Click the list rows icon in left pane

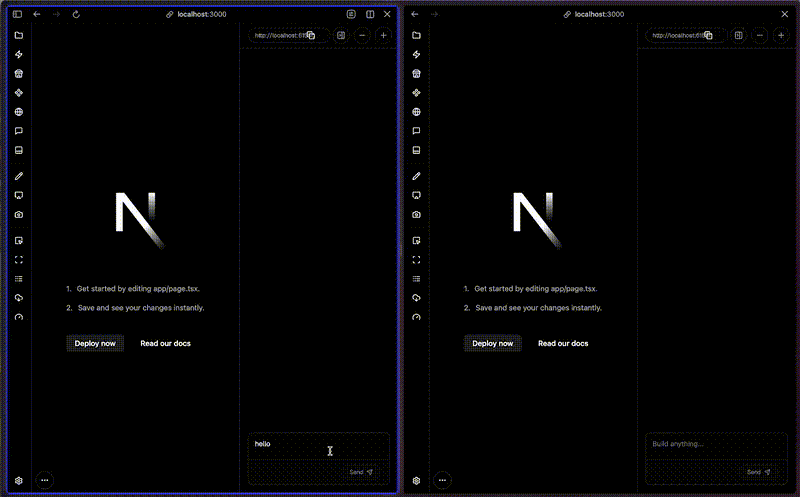19,279
